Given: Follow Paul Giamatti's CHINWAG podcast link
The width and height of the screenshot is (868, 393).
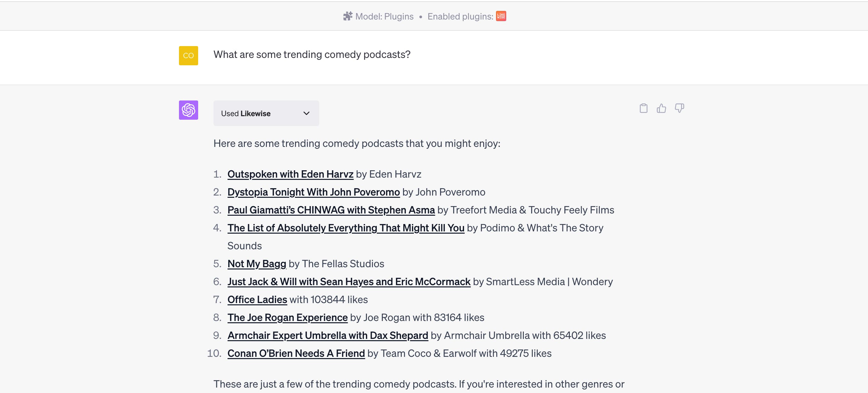Looking at the screenshot, I should point(331,210).
